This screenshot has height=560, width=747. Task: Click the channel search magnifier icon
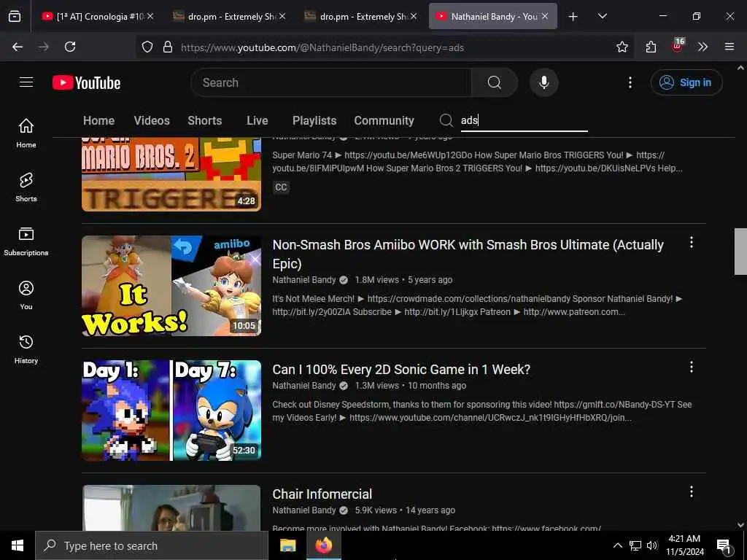tap(446, 120)
